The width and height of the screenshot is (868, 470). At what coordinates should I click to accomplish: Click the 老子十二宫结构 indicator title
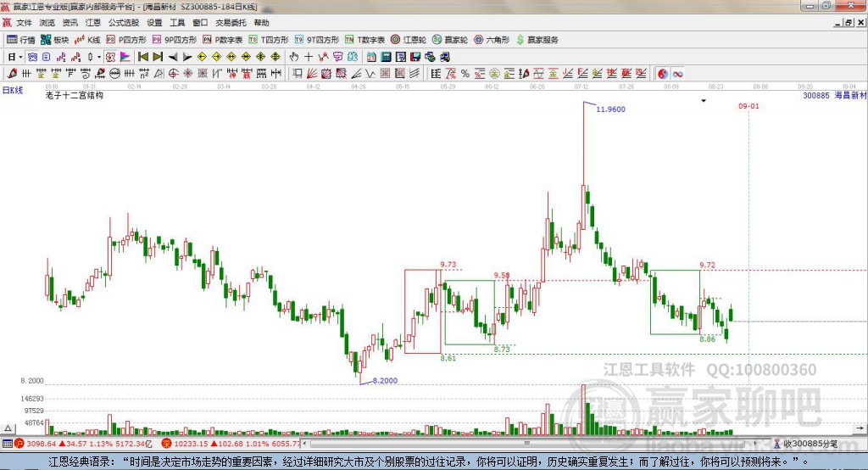[75, 95]
